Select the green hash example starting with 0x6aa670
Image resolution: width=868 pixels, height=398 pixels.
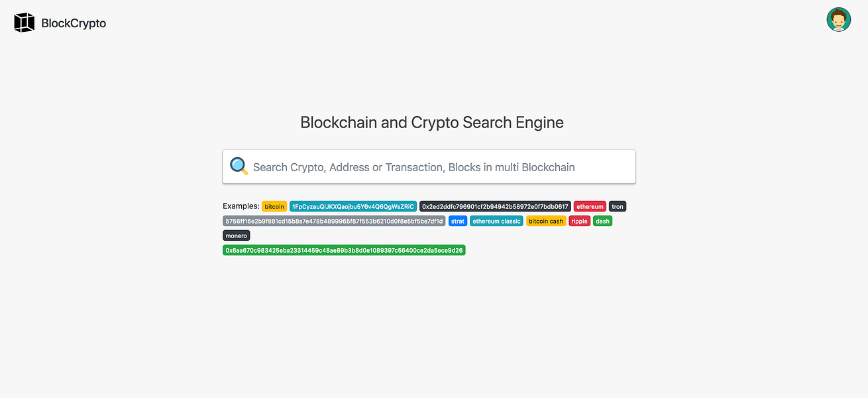(x=343, y=250)
